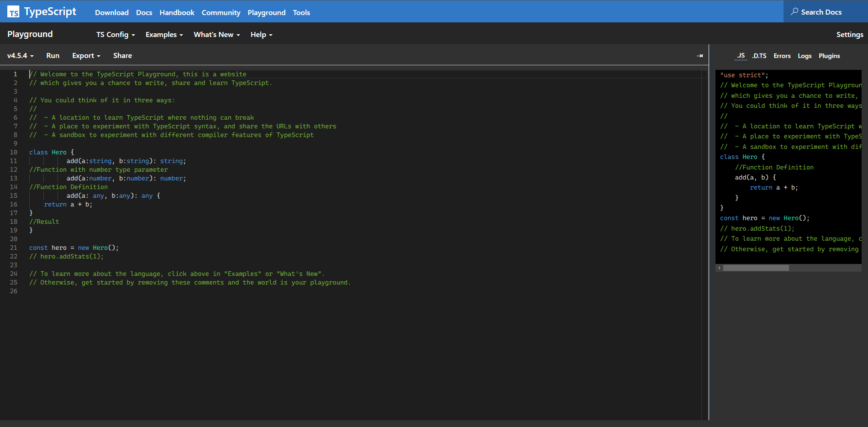Open the TS Config dropdown
The image size is (868, 427).
pyautogui.click(x=116, y=35)
